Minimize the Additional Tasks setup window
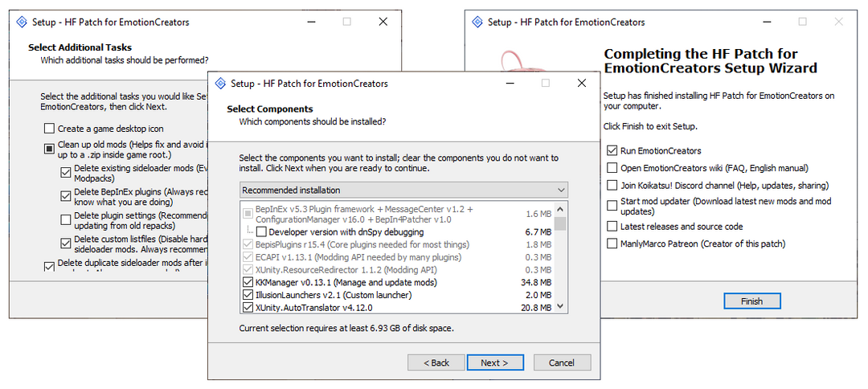The image size is (868, 389). tap(311, 23)
